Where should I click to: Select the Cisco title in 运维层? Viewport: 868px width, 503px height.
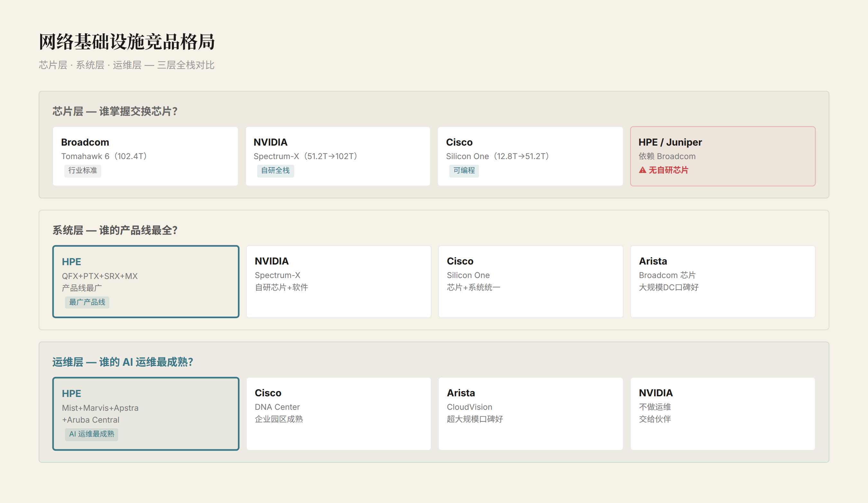click(x=267, y=393)
